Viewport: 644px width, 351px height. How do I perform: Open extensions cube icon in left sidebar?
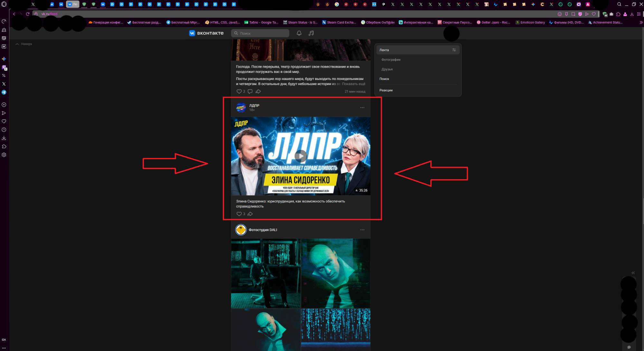coord(4,146)
